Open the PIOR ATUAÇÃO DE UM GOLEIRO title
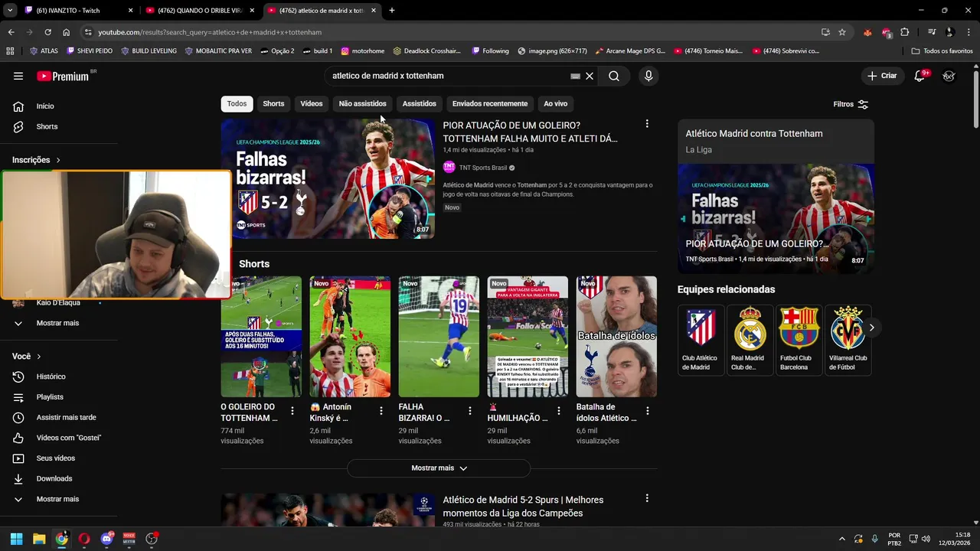This screenshot has height=551, width=980. coord(531,132)
